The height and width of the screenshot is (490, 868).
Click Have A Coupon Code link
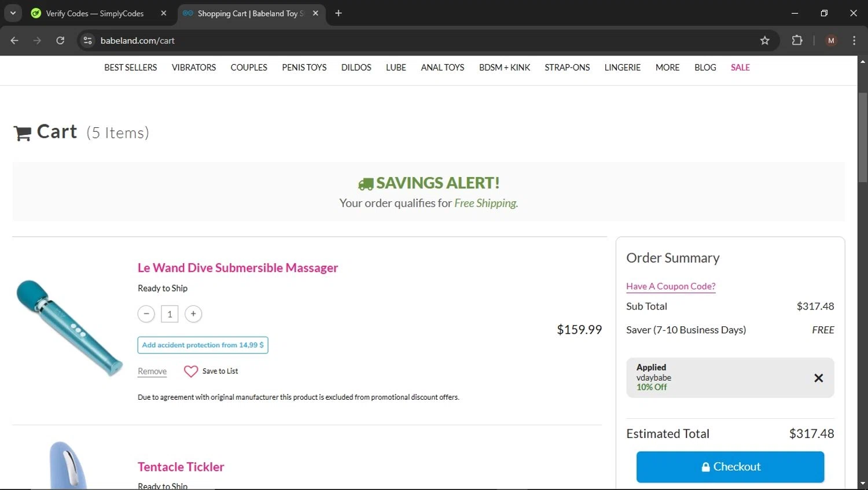pos(671,286)
